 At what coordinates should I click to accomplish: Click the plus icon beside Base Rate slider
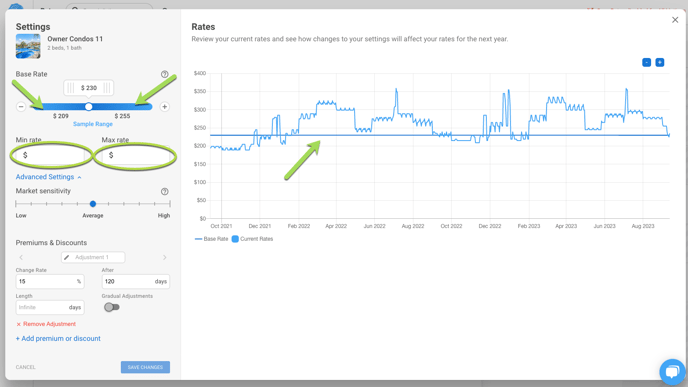point(165,107)
